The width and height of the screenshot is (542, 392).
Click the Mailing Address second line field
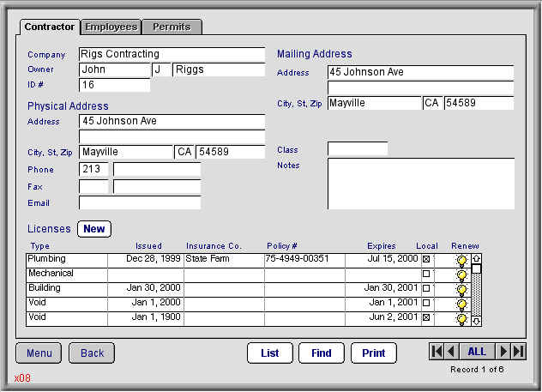coord(421,87)
